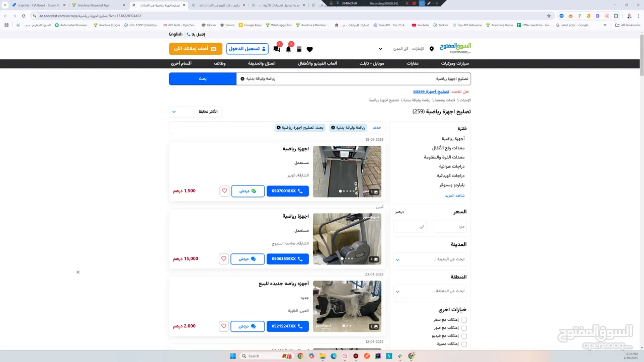
Task: Click 'حذف' to clear filters
Action: [377, 128]
